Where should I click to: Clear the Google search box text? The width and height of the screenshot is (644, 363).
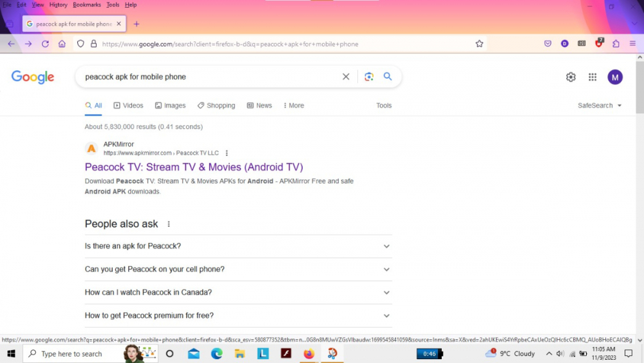pyautogui.click(x=346, y=77)
